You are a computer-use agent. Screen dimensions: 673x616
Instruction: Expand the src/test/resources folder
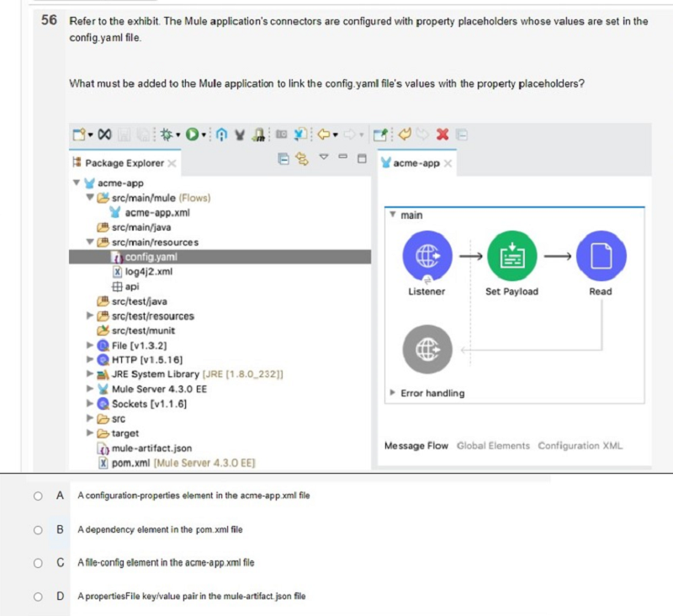click(x=90, y=316)
